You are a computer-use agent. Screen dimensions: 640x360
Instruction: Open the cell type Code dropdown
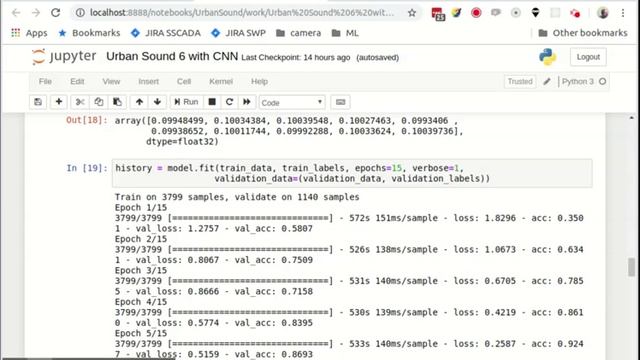[x=292, y=102]
